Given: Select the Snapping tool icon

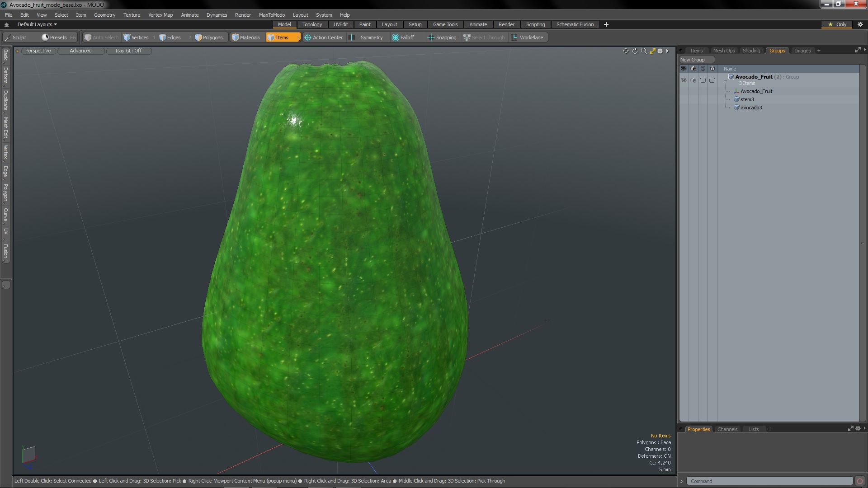Looking at the screenshot, I should tap(430, 37).
